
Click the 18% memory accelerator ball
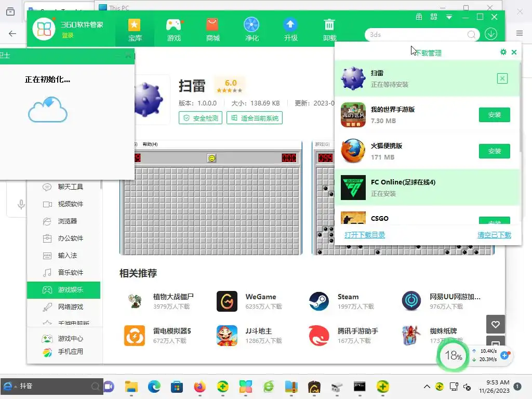pyautogui.click(x=453, y=355)
